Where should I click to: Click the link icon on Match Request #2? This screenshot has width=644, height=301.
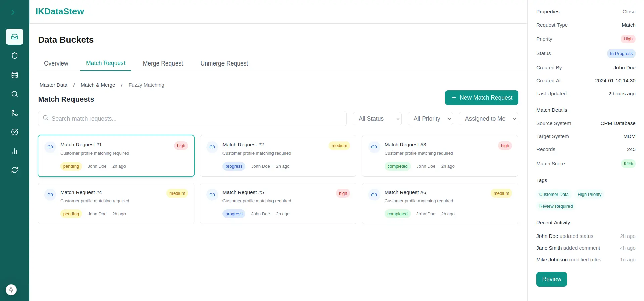212,147
